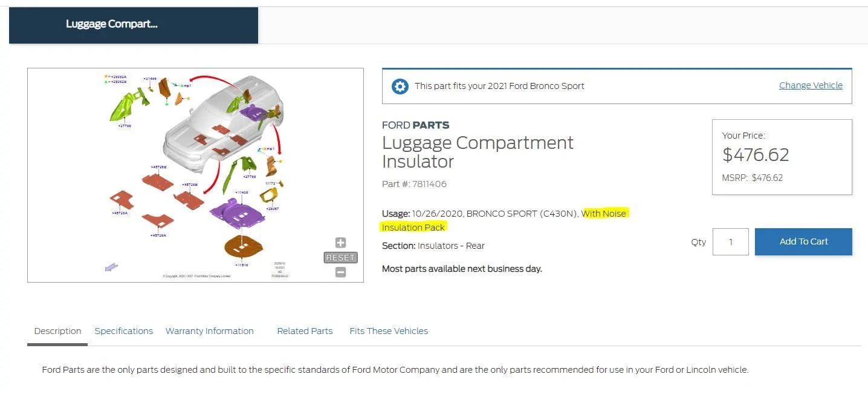
Task: Zoom out of the parts diagram
Action: tap(340, 272)
